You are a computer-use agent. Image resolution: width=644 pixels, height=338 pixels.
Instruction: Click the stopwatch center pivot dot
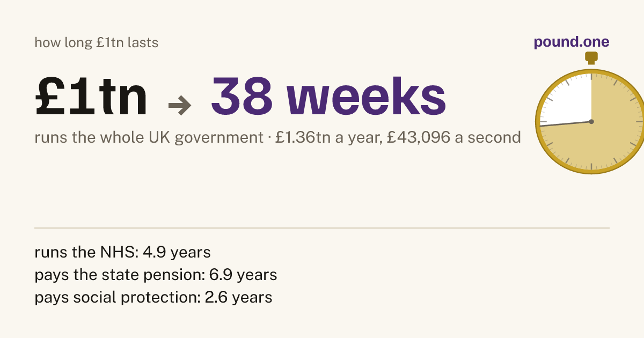[591, 122]
